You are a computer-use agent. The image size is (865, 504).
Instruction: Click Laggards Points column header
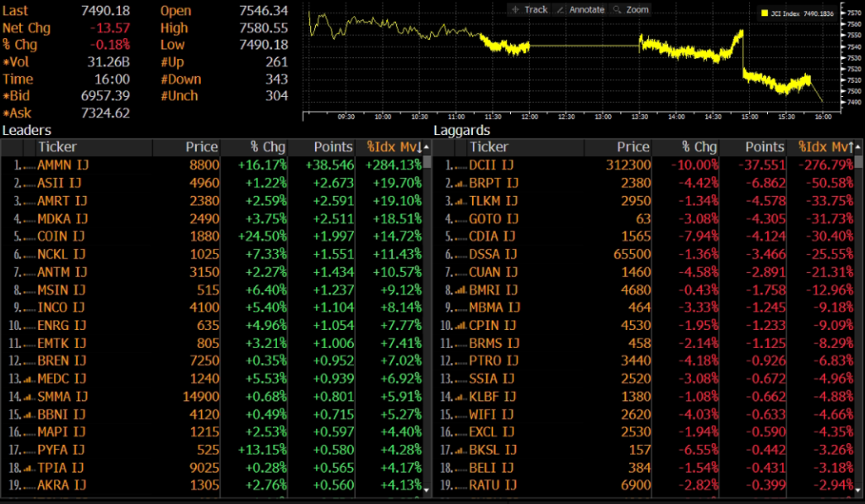pyautogui.click(x=764, y=147)
